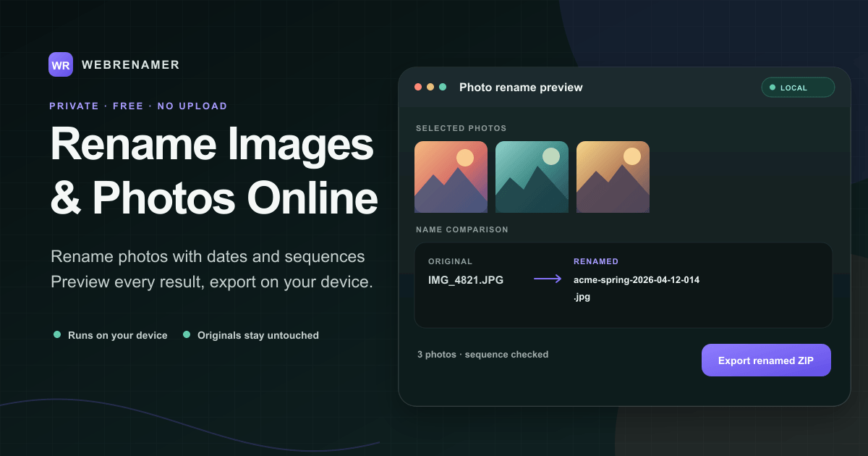The height and width of the screenshot is (456, 868).
Task: Select the teal mountain photo thumbnail
Action: point(532,177)
